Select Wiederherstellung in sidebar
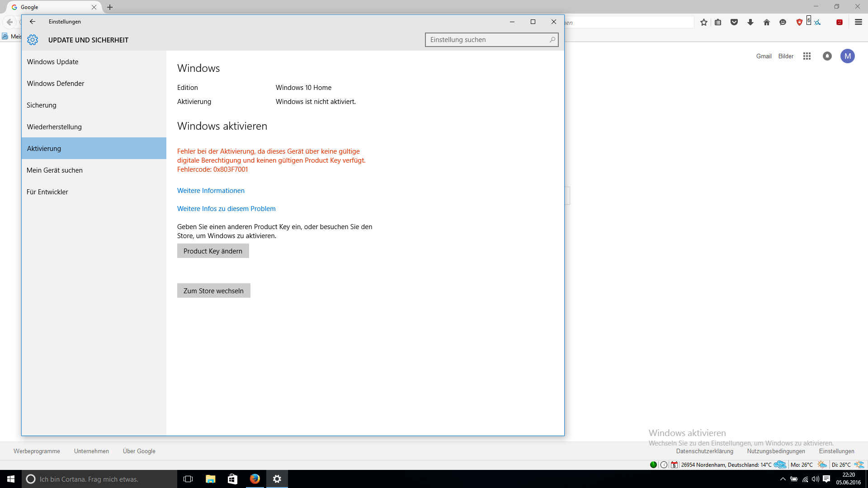 point(54,127)
